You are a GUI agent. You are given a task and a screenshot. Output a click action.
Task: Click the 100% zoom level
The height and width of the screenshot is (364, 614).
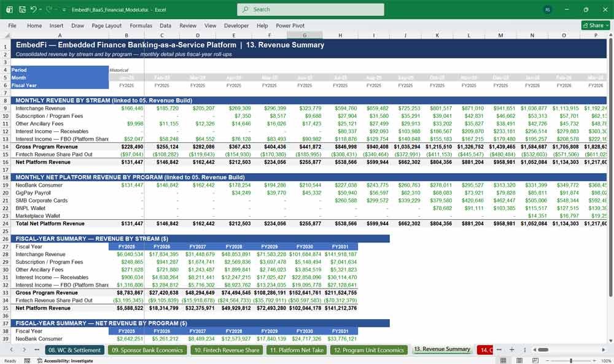click(x=606, y=360)
